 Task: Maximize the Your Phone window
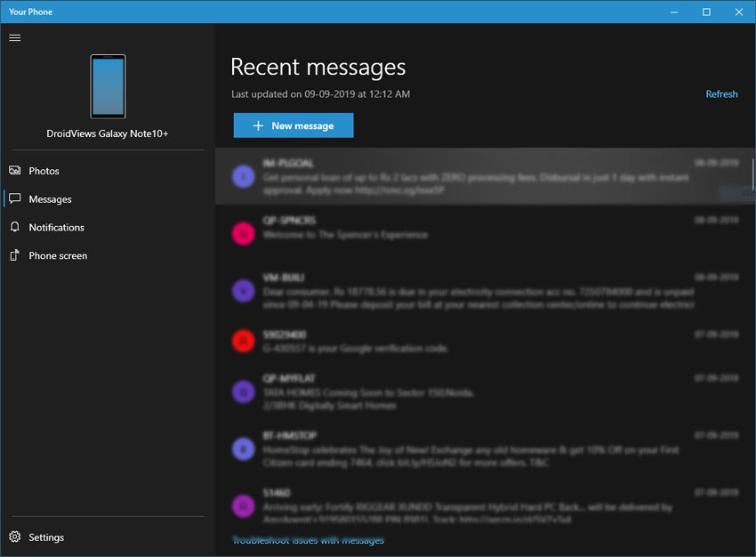coord(706,12)
